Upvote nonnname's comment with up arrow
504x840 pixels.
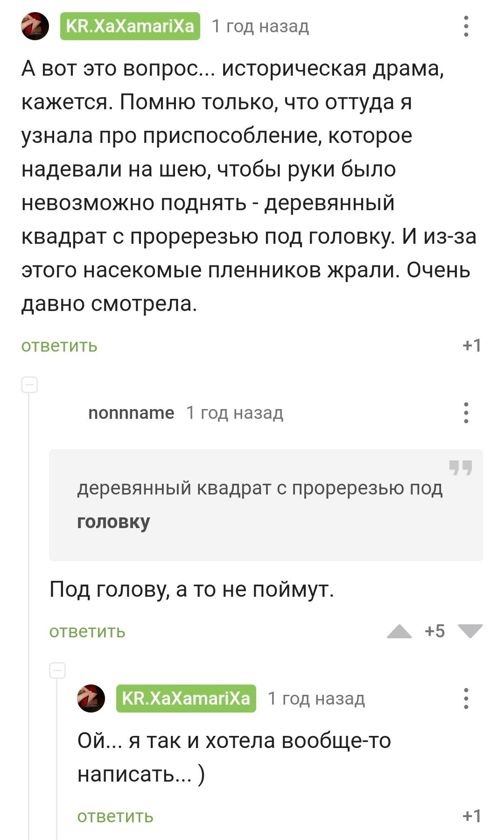click(399, 631)
